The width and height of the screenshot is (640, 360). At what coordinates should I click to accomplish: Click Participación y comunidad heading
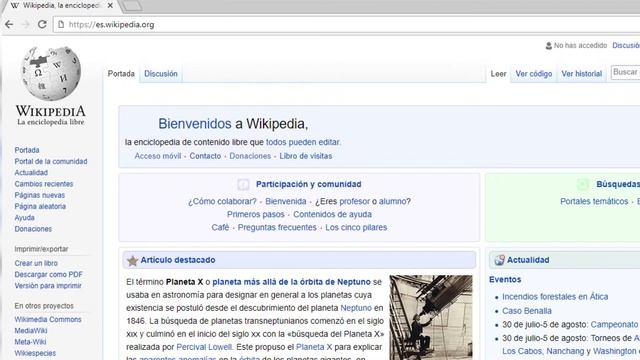pos(309,184)
